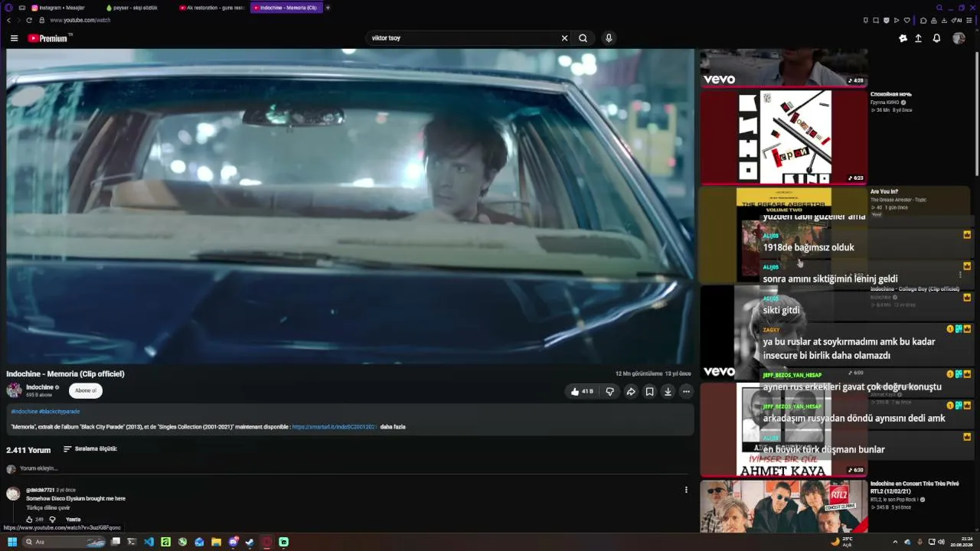Open Steam from the taskbar
This screenshot has width=980, height=551.
(250, 542)
